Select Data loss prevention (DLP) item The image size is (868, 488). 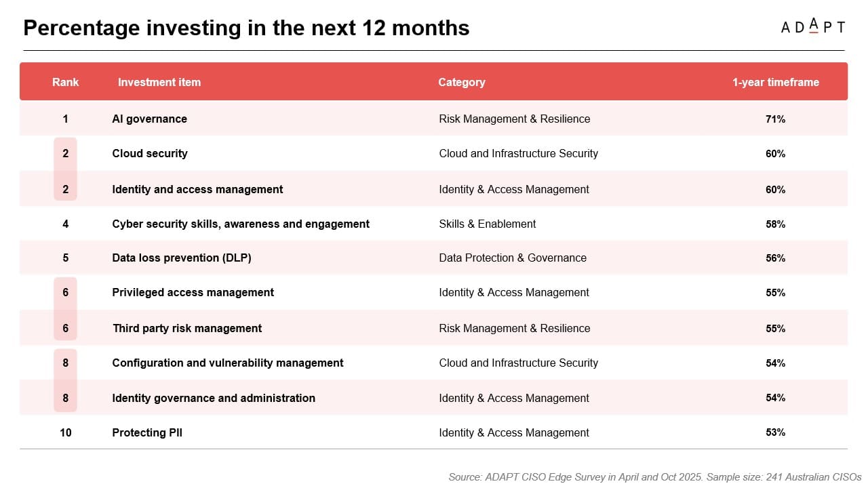(182, 258)
